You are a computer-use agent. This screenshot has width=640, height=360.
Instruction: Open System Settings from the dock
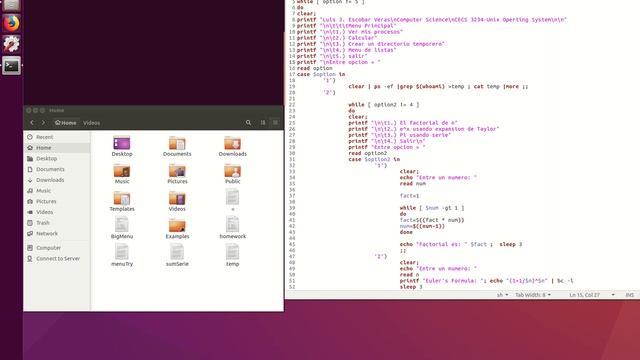tap(11, 44)
